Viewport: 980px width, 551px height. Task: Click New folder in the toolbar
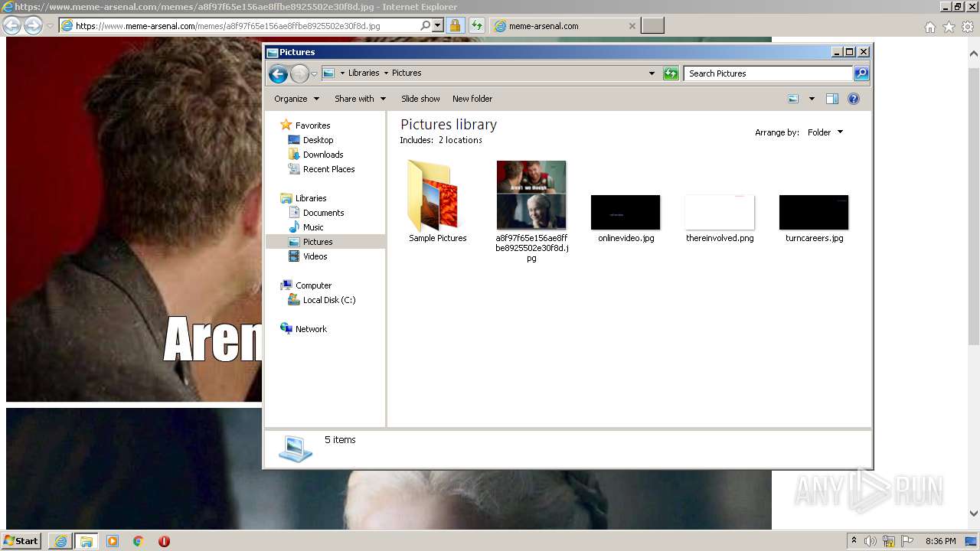pos(472,99)
